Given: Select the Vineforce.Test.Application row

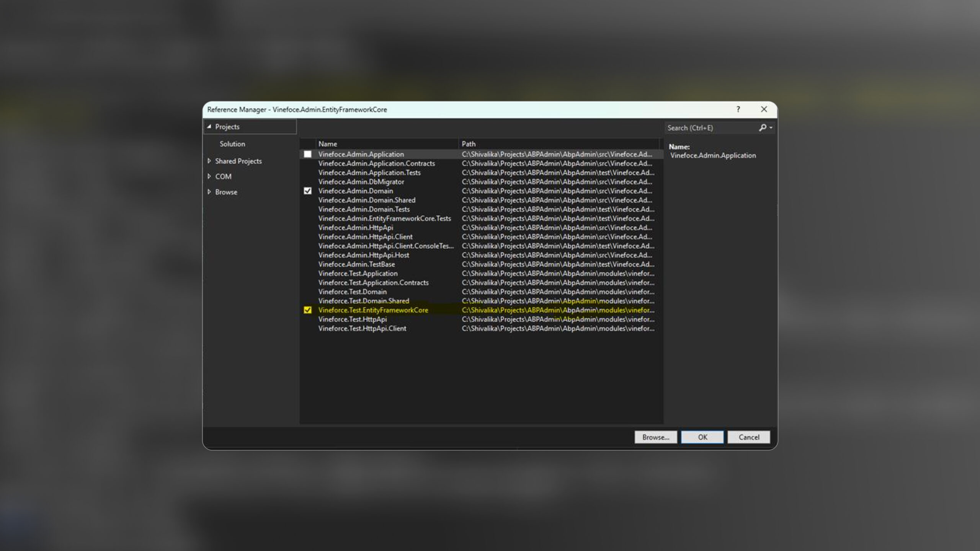Looking at the screenshot, I should coord(481,274).
